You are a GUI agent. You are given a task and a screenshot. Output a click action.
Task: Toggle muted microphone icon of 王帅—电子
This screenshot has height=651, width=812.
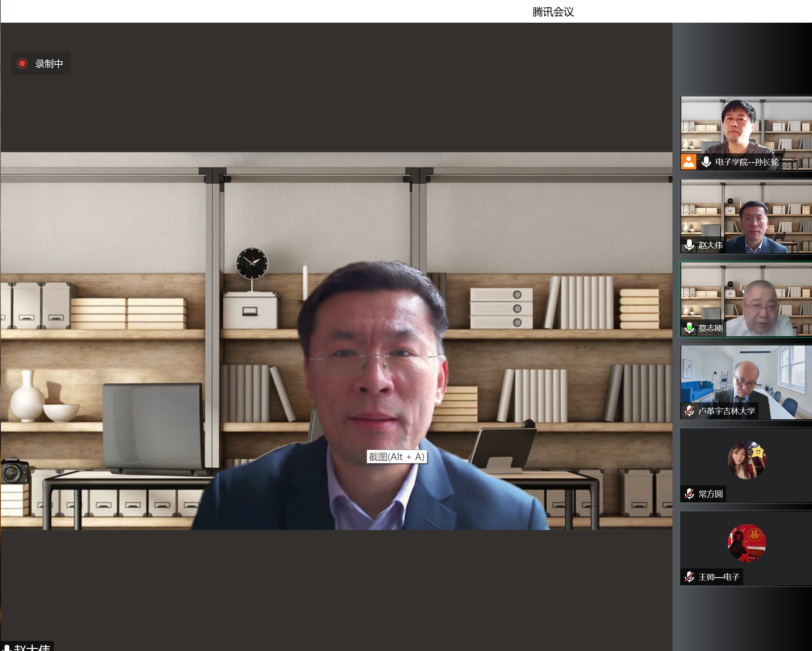click(x=689, y=577)
